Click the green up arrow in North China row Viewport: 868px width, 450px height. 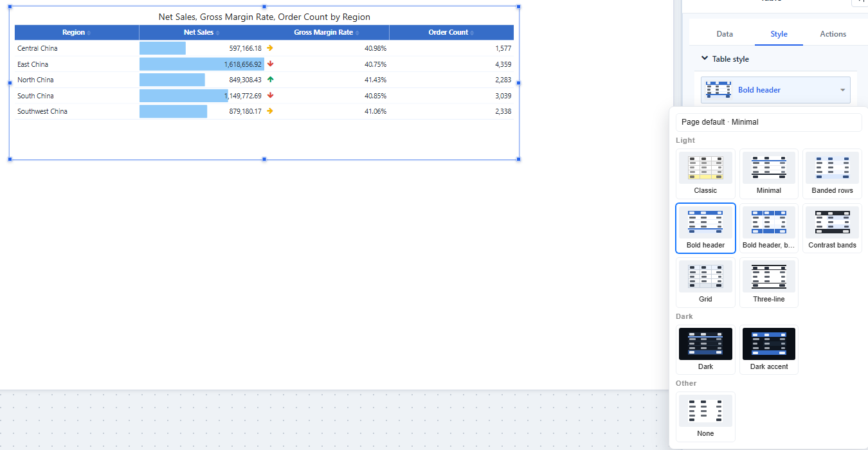pyautogui.click(x=270, y=80)
